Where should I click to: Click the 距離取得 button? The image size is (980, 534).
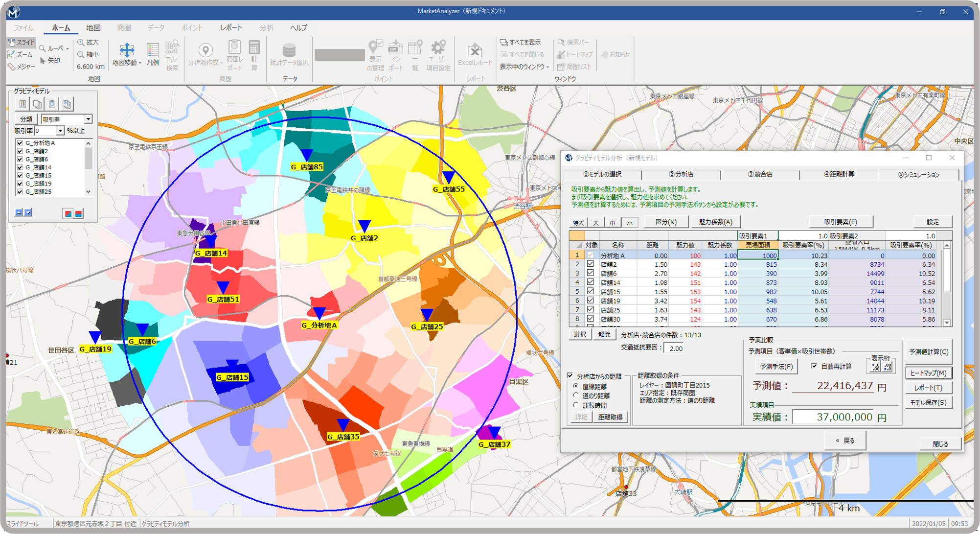[610, 417]
